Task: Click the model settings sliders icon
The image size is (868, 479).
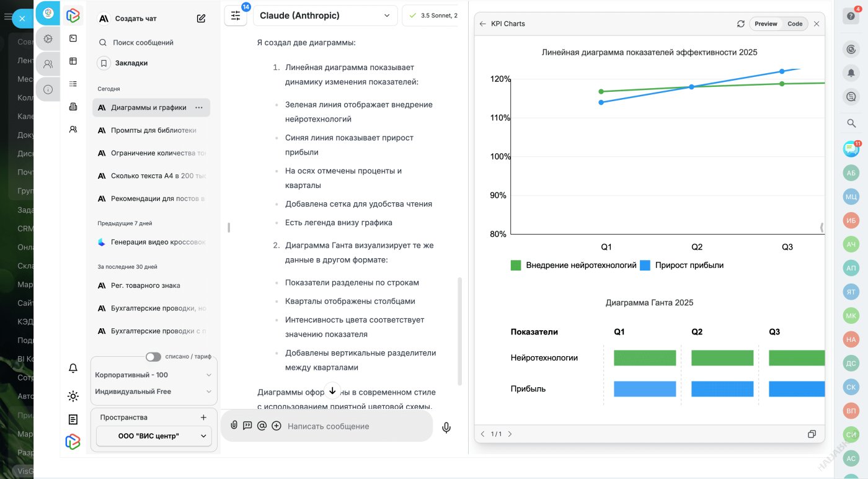Action: [x=236, y=16]
